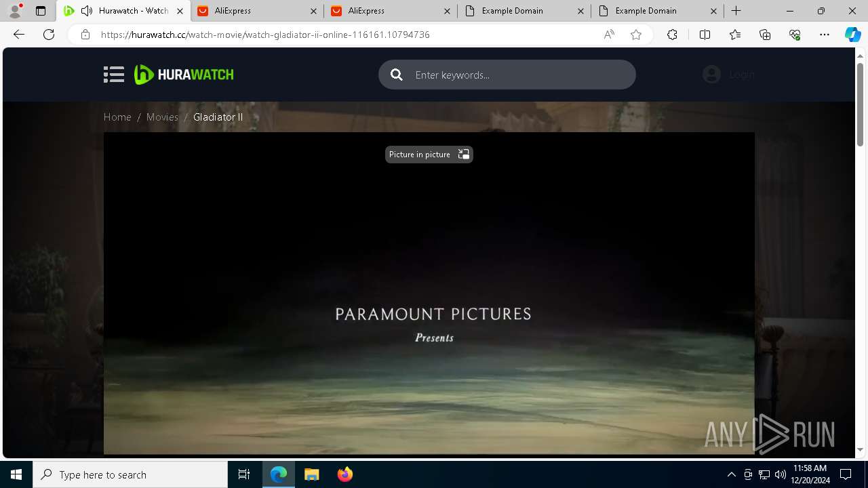
Task: Click the taskbar search box
Action: 130,474
